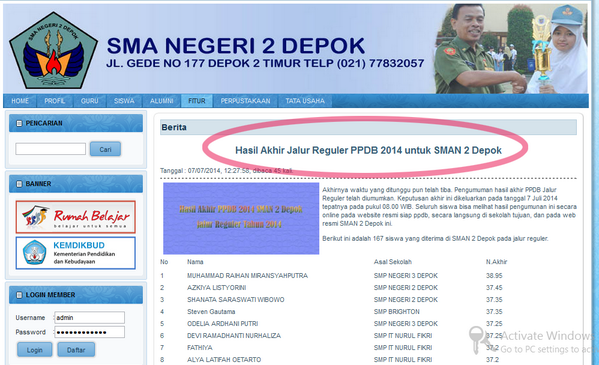
Task: Select name MUHAMMAD RAIHAN MIRANSYAHPUTRA
Action: [x=247, y=276]
